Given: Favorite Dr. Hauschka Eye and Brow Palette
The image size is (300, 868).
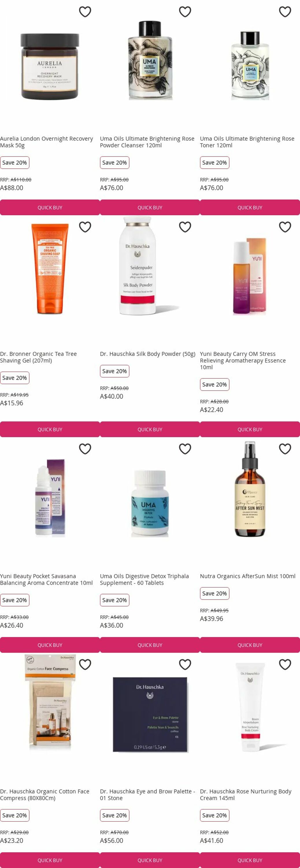Looking at the screenshot, I should pyautogui.click(x=185, y=665).
